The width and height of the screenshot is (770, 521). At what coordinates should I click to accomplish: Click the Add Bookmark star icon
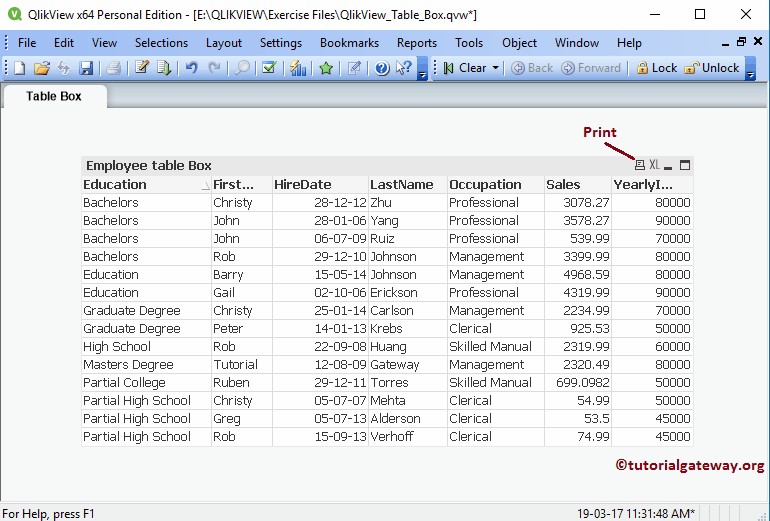click(326, 68)
